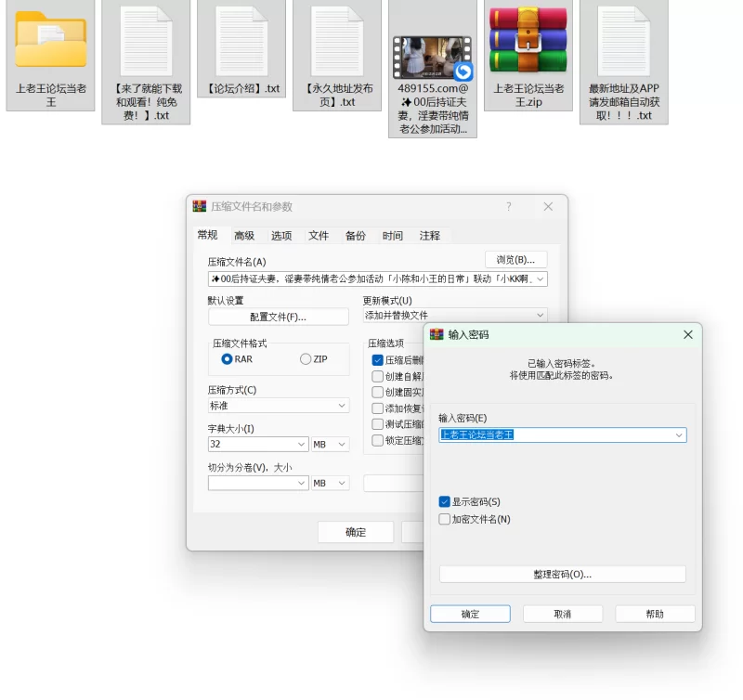Screen dimensions: 743x700
Task: Click the 整理密码(O)... button
Action: click(563, 574)
